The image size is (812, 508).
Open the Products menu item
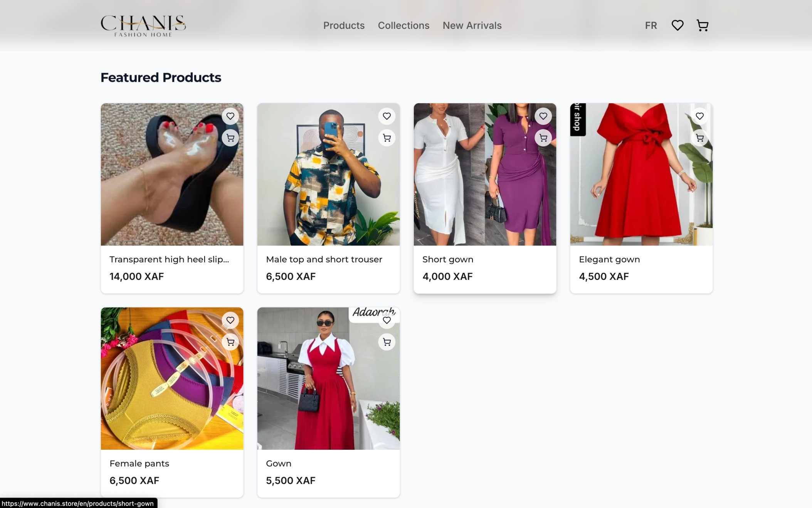tap(344, 25)
